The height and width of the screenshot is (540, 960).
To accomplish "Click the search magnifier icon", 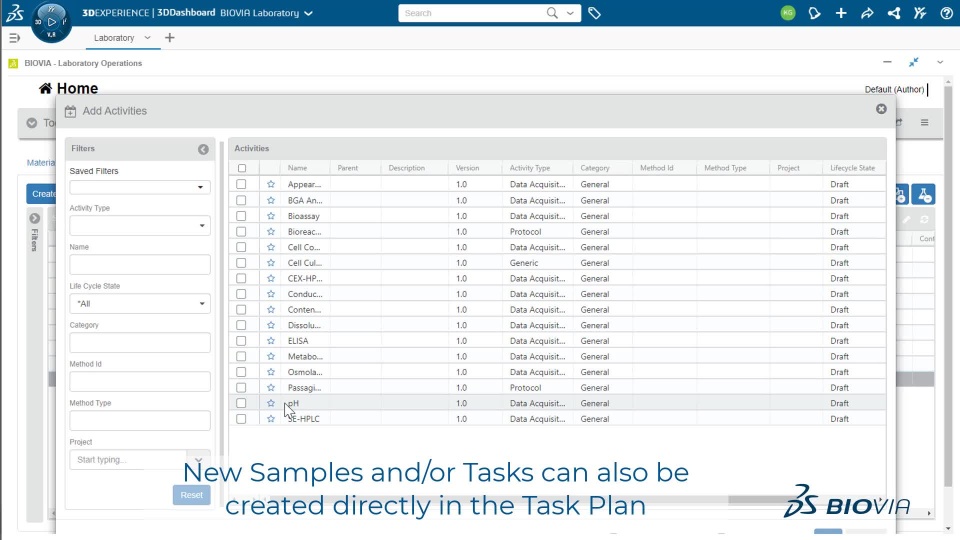I will (x=552, y=13).
